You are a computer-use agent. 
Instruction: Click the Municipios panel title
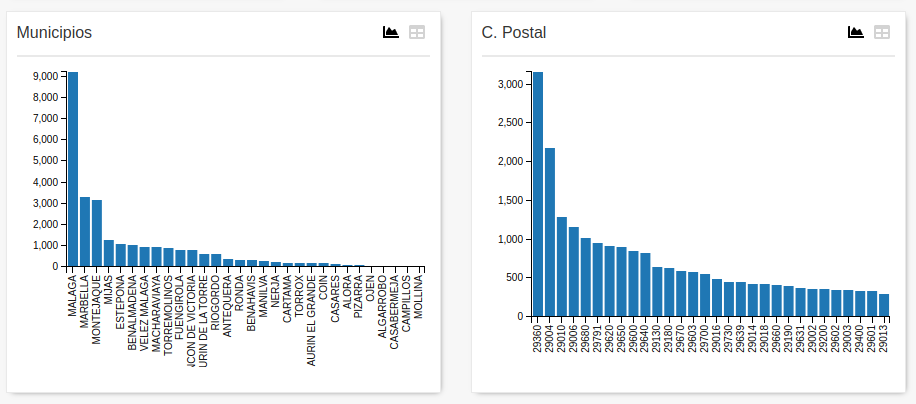(55, 33)
